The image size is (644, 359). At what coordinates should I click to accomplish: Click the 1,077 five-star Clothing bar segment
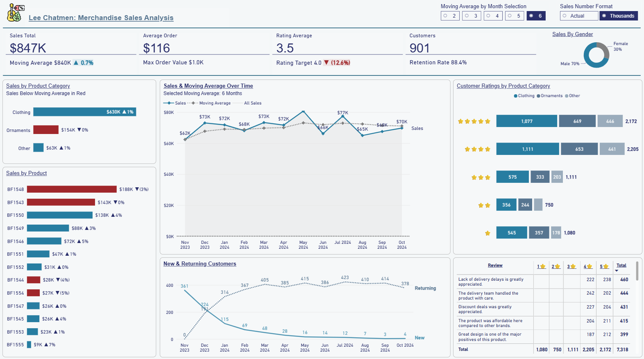pyautogui.click(x=527, y=121)
